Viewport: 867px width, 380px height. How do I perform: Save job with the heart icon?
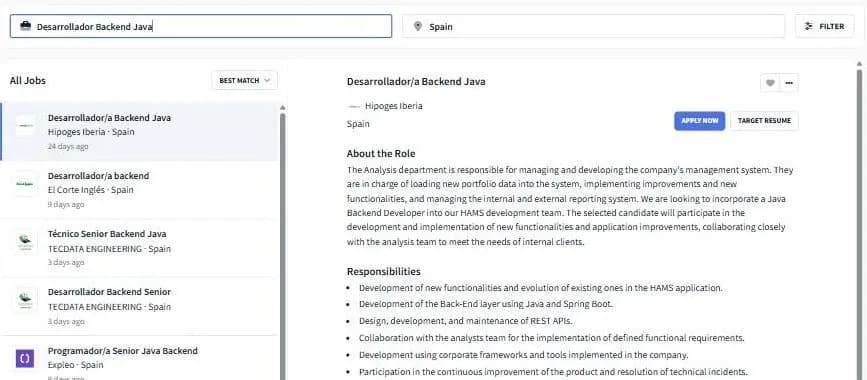(770, 83)
